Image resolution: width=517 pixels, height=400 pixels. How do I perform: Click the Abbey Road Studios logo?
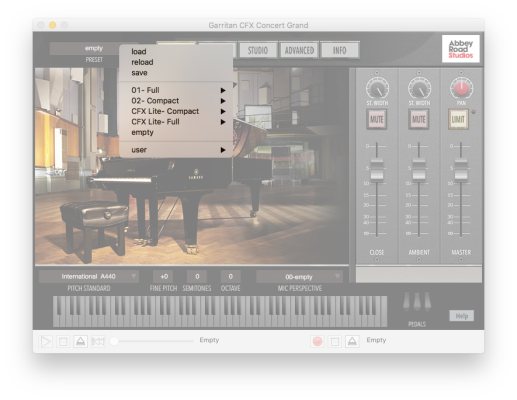point(461,49)
